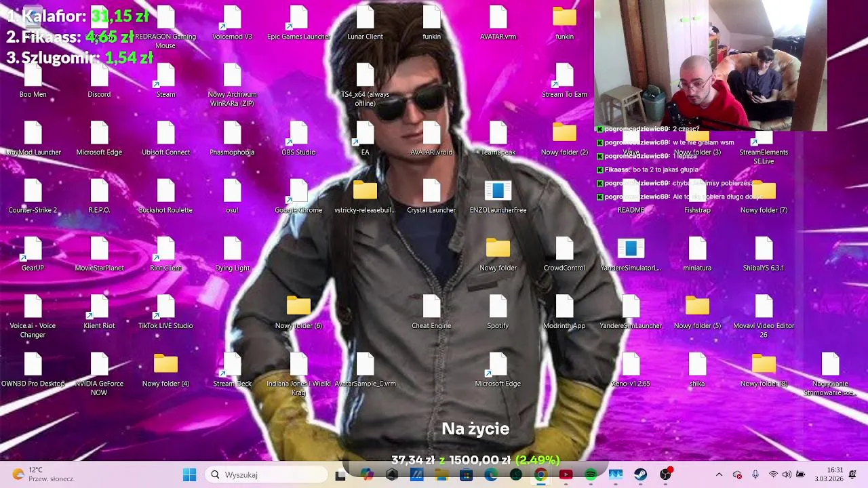The height and width of the screenshot is (488, 868).
Task: Select the AVATAR.vrm file on desktop
Action: coord(498,23)
